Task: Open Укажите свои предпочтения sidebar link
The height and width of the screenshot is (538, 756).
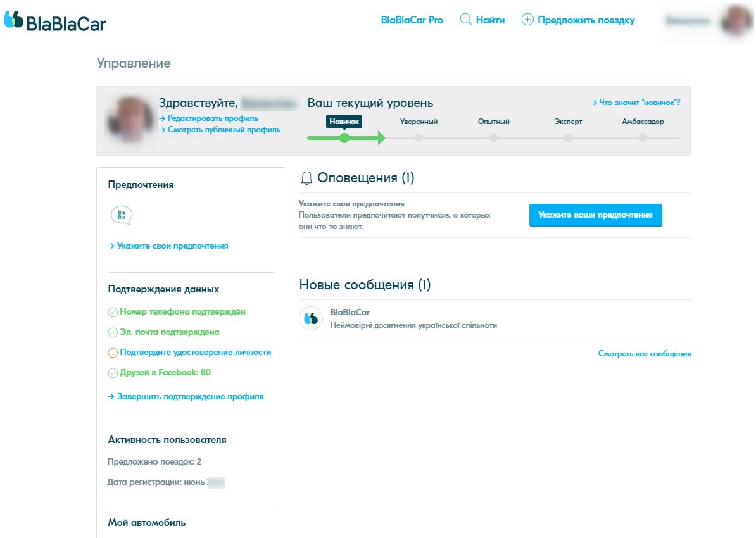Action: (172, 246)
